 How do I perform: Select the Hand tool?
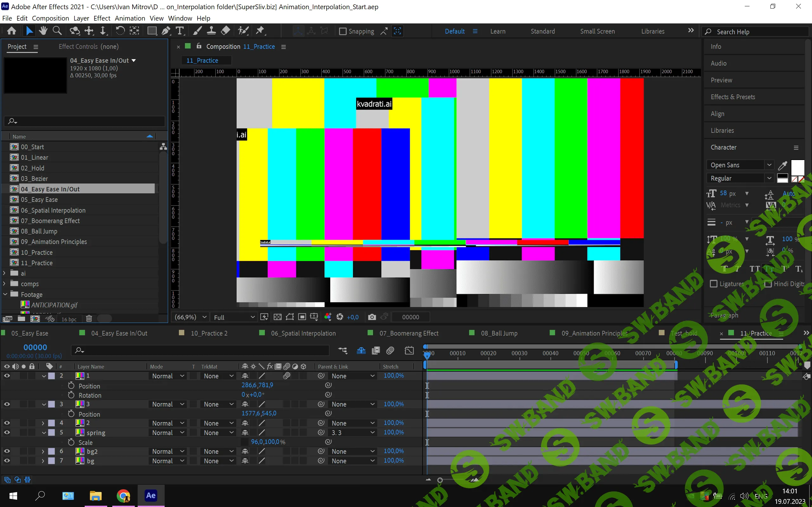43,31
